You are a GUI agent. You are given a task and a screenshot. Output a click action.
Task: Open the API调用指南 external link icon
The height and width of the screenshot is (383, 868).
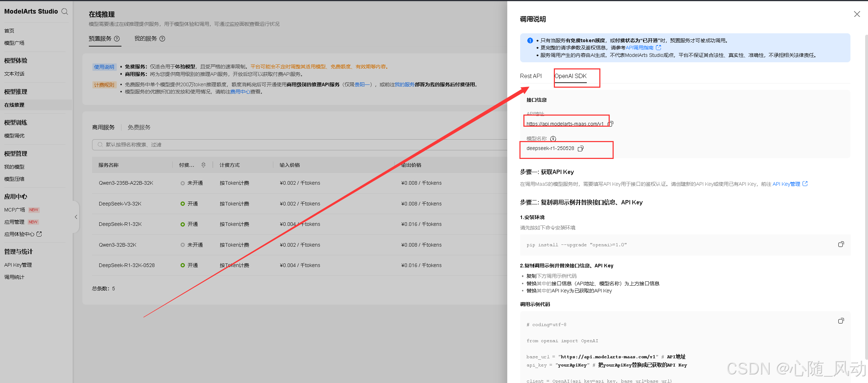pos(658,48)
